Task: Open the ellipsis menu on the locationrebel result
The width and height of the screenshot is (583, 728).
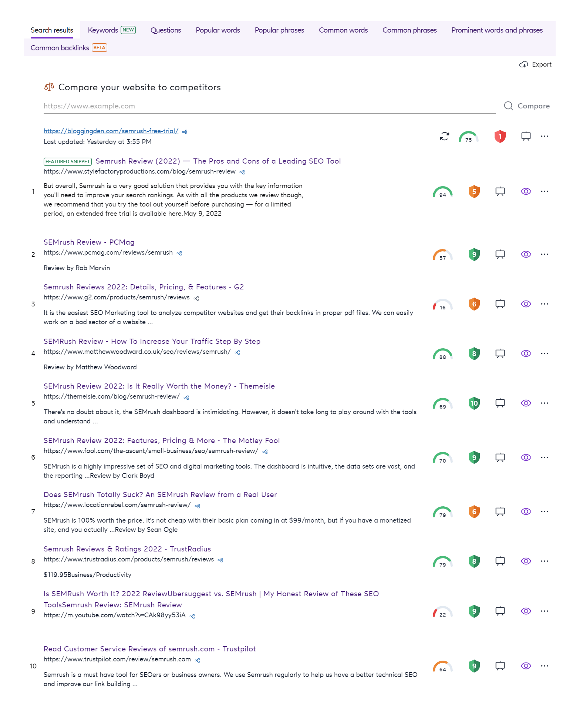Action: coord(545,511)
